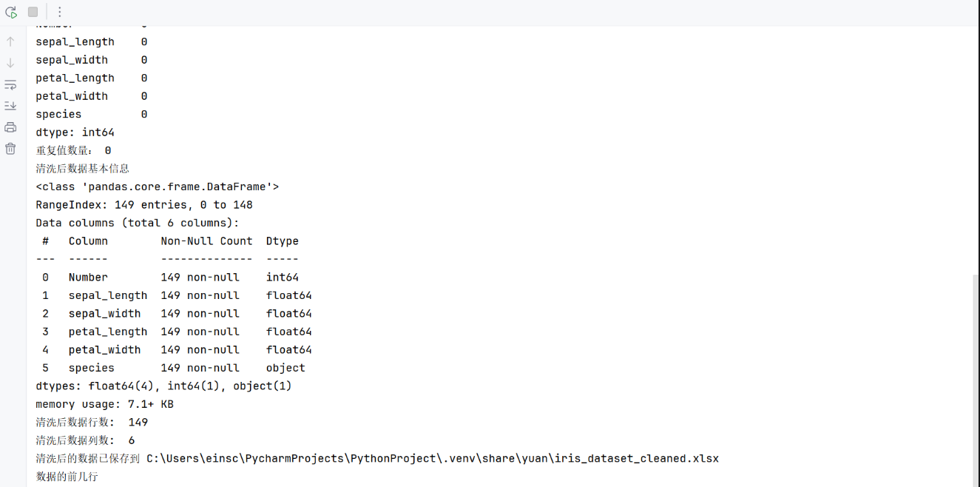Screen dimensions: 980x487
Task: Click the 重复值数量 0 output line
Action: click(x=73, y=151)
